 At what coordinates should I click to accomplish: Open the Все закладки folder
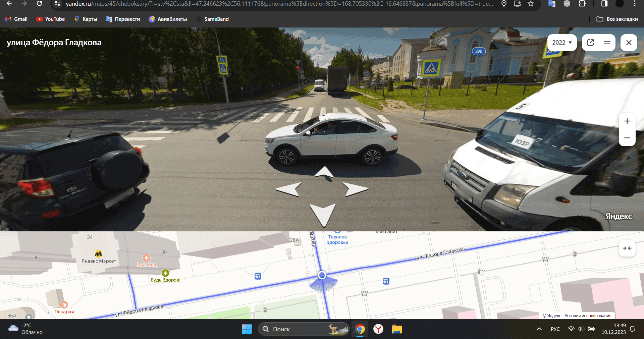[x=617, y=19]
